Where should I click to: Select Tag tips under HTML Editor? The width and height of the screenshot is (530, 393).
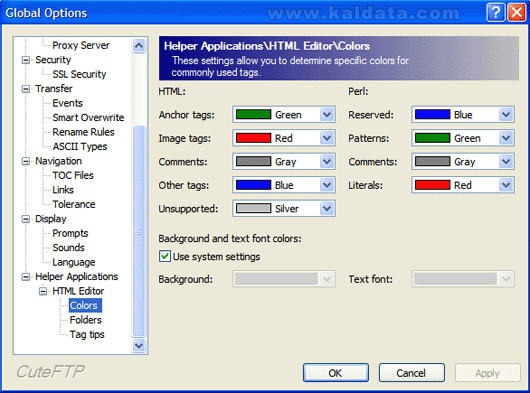[x=87, y=335]
